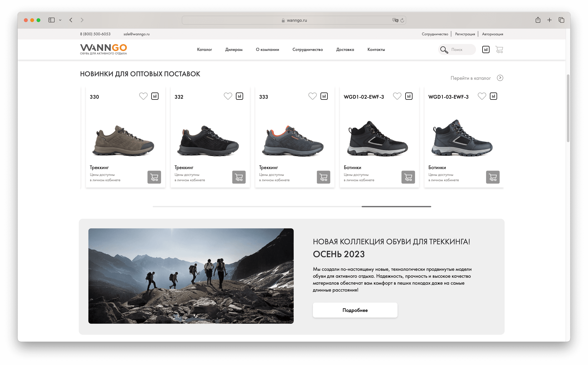Open the Каталог menu
The height and width of the screenshot is (365, 588).
(204, 49)
